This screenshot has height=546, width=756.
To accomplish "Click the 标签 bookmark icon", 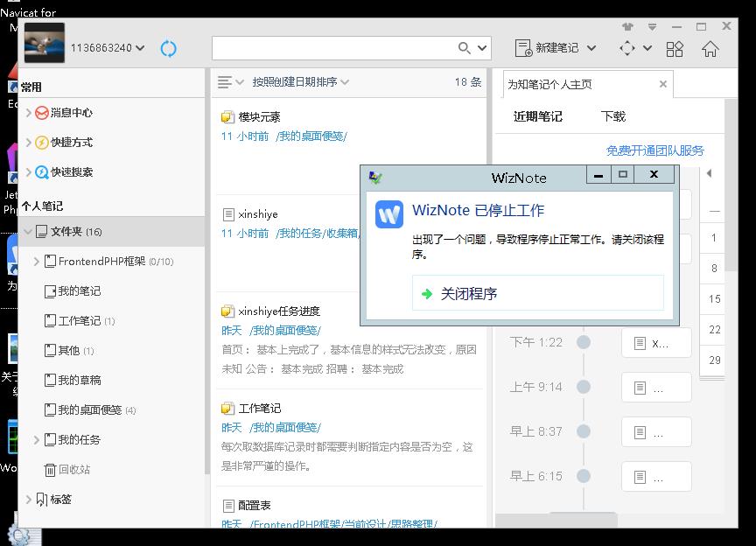I will [x=42, y=500].
